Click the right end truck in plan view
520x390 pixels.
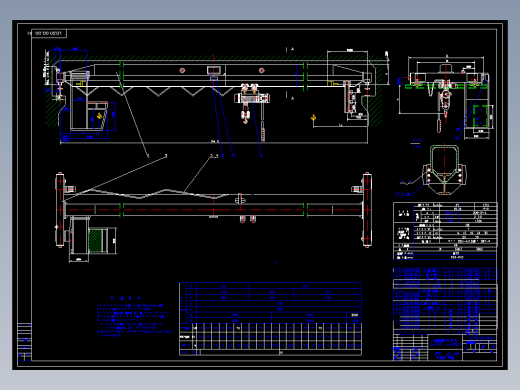tap(367, 210)
